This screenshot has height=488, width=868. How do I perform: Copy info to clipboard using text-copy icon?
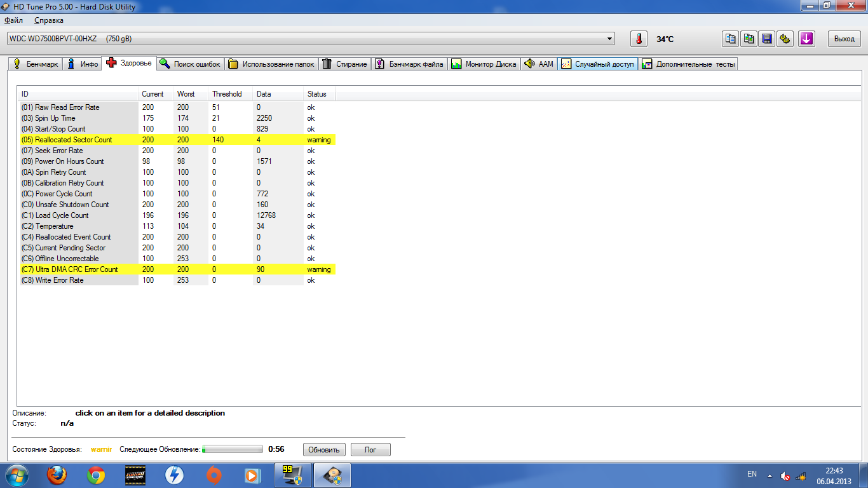coord(731,39)
